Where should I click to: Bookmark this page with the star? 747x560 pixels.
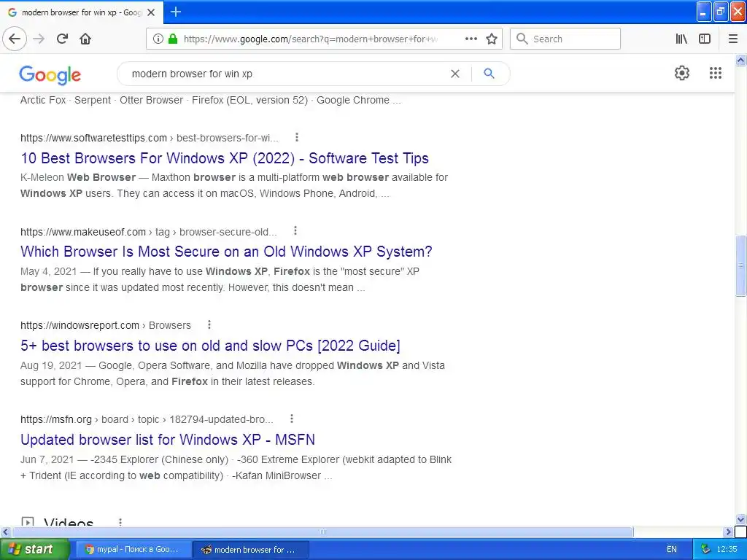492,39
